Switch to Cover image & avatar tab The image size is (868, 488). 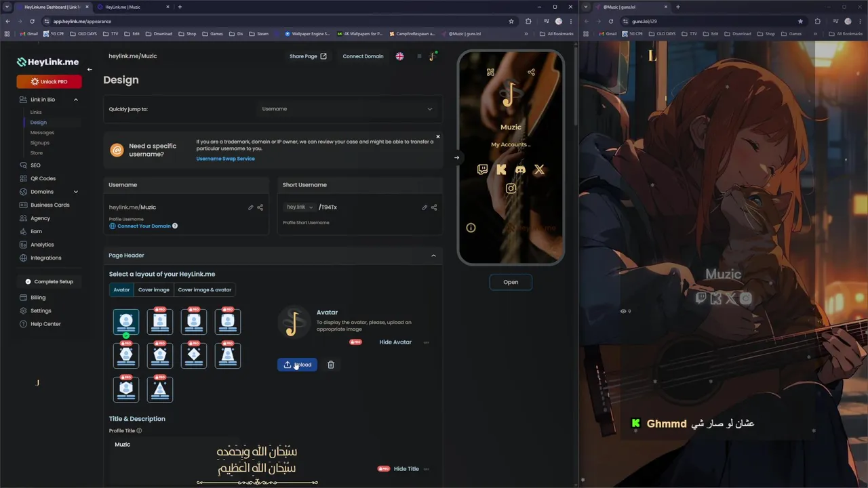(205, 290)
